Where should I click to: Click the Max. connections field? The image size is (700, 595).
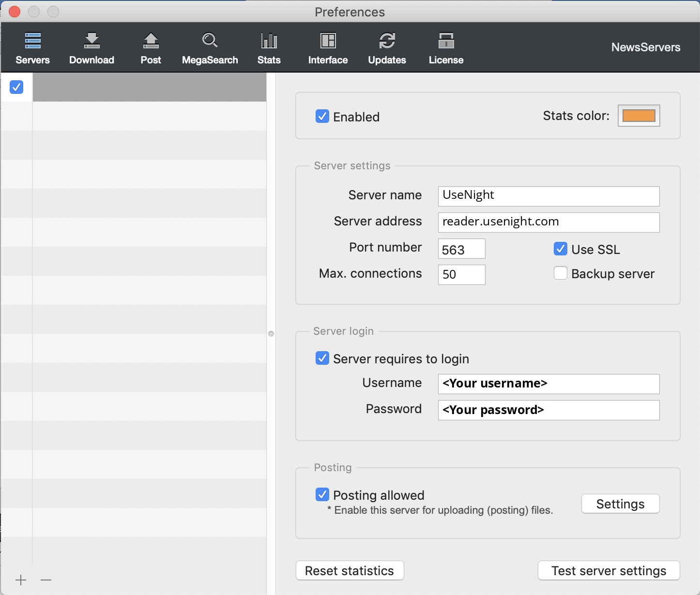[462, 275]
